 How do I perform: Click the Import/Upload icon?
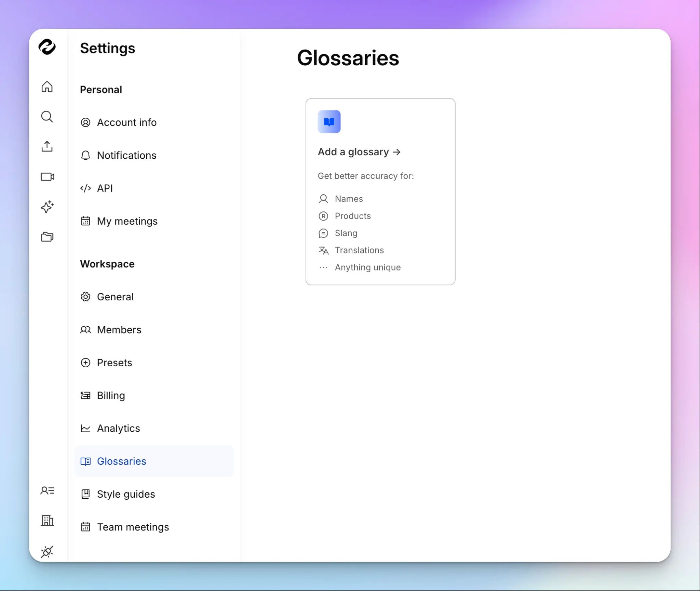pos(47,147)
